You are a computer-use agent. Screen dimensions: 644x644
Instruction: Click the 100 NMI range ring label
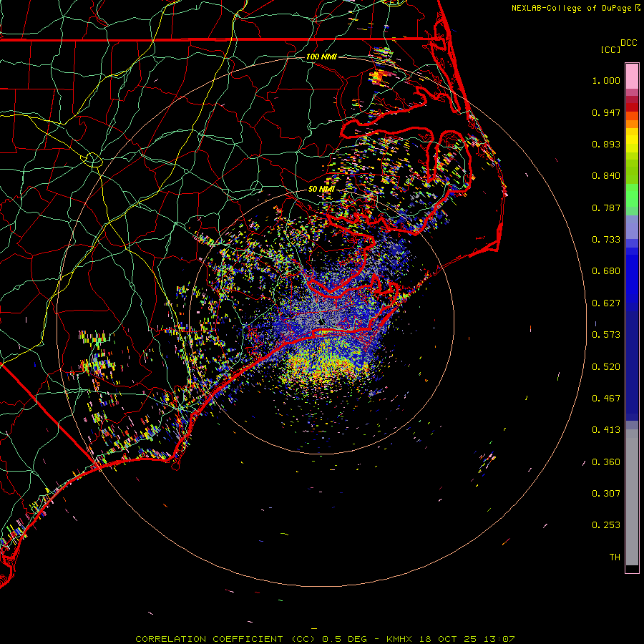pos(321,57)
